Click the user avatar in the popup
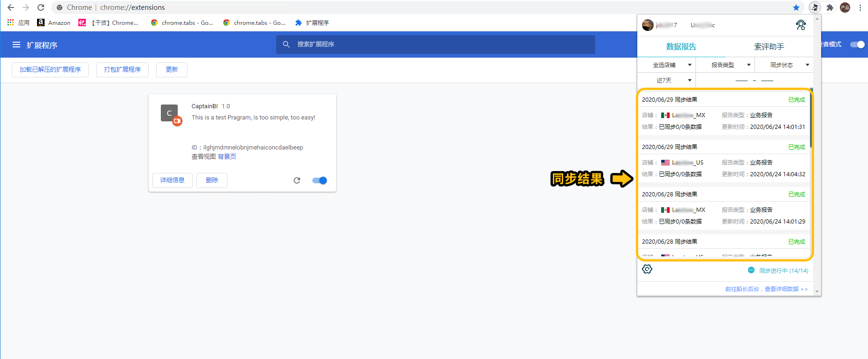Image resolution: width=868 pixels, height=359 pixels. (648, 25)
